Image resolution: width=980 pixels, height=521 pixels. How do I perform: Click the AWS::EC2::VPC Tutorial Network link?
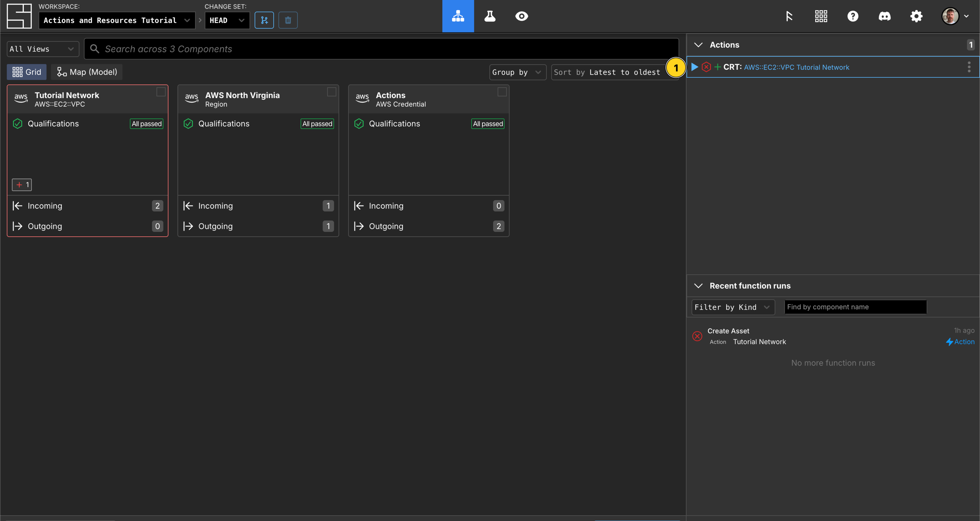pos(797,67)
